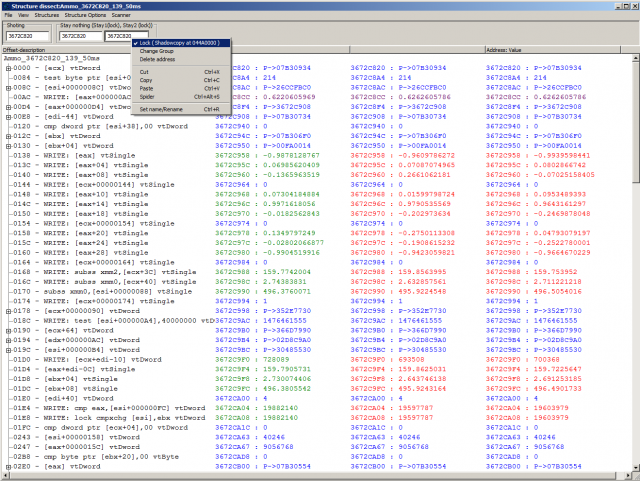Click the Structure dissect window title icon
Viewport: 640px width, 481px height.
[x=5, y=5]
